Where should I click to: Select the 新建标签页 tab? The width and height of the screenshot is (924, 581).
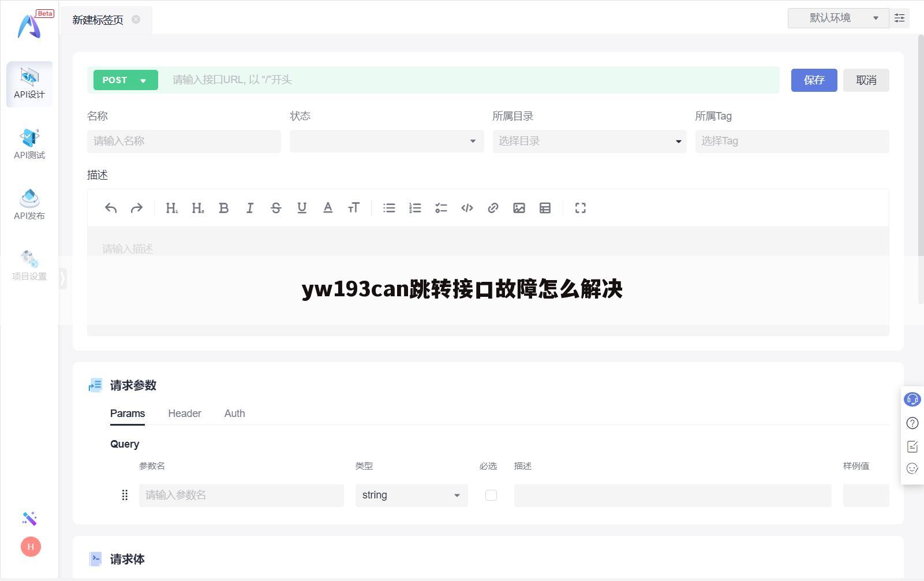click(x=98, y=20)
